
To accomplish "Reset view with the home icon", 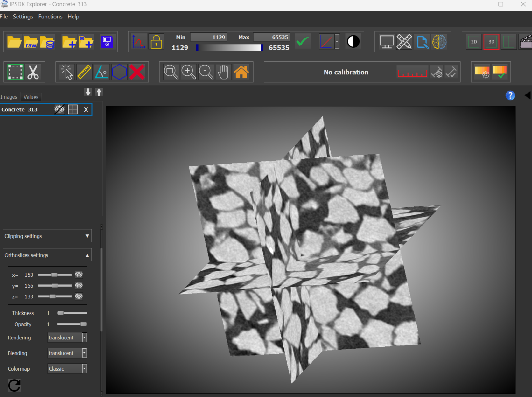I will (241, 72).
